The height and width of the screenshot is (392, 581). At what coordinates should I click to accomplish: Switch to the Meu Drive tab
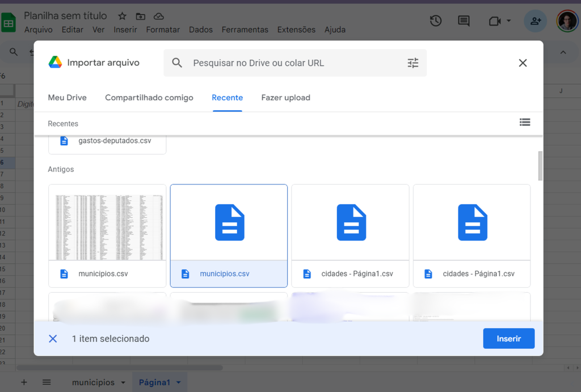pyautogui.click(x=67, y=98)
